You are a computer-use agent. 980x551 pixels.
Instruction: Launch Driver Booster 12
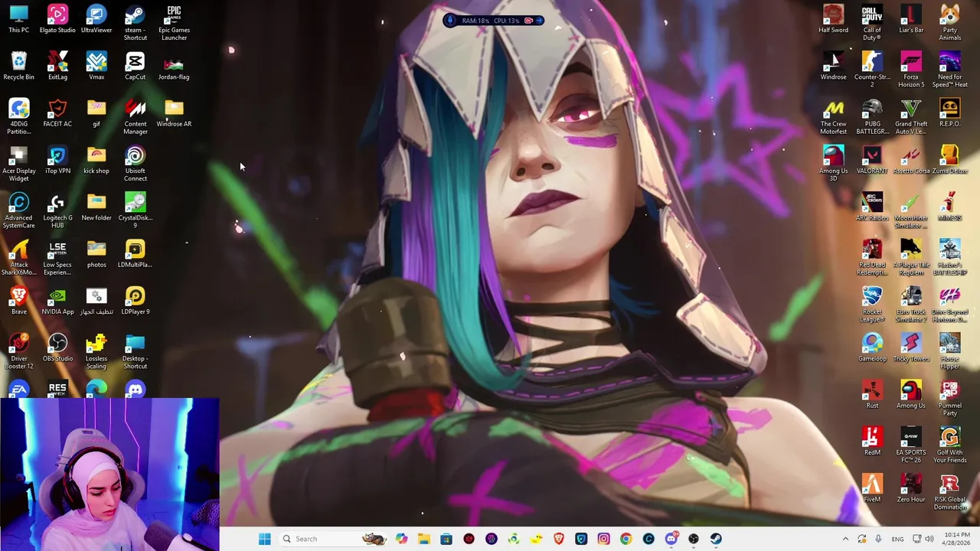[19, 351]
